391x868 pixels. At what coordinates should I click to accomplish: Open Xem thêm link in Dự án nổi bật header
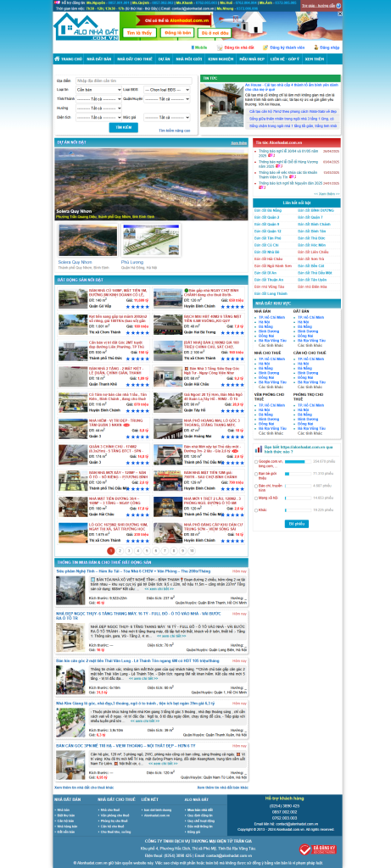[238, 142]
